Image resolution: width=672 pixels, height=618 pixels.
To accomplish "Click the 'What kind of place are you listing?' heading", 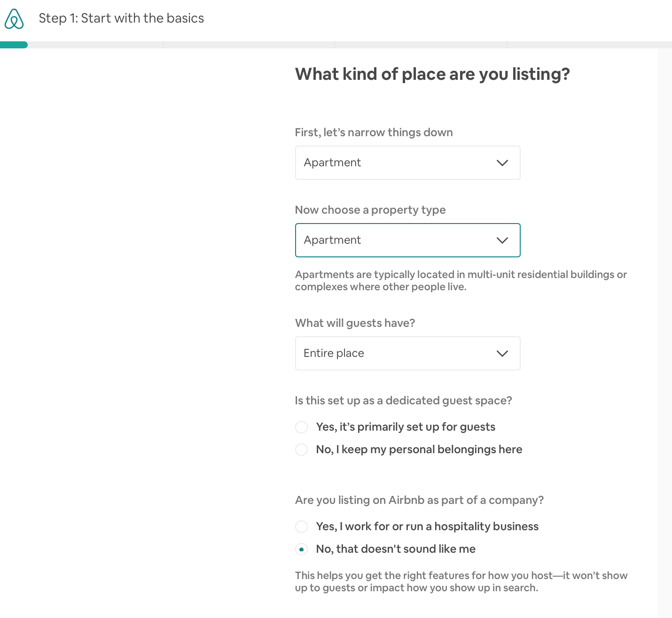I will pos(432,74).
